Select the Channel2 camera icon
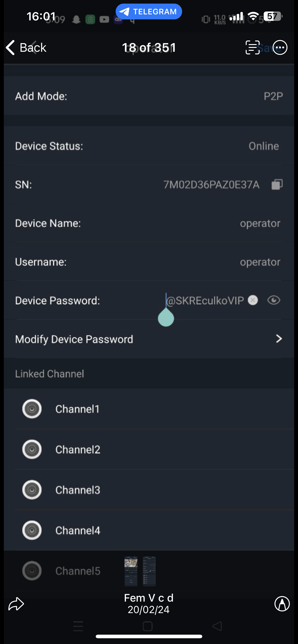Image resolution: width=298 pixels, height=644 pixels. pyautogui.click(x=32, y=449)
